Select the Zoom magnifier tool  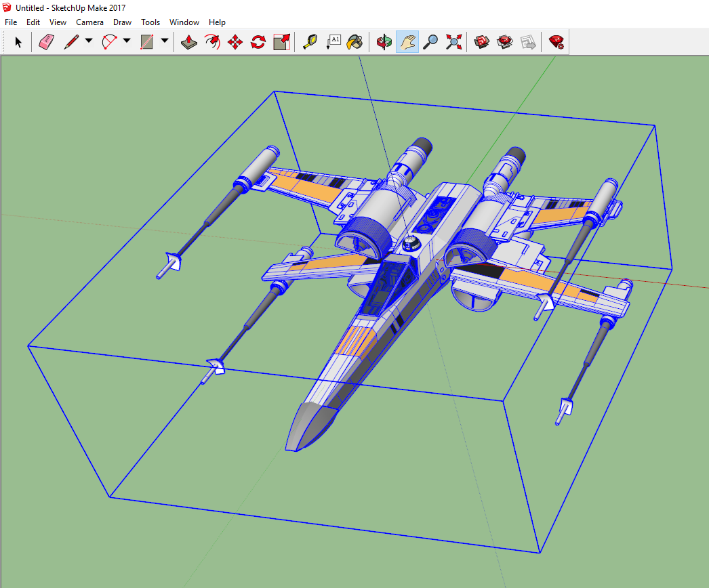coord(430,42)
